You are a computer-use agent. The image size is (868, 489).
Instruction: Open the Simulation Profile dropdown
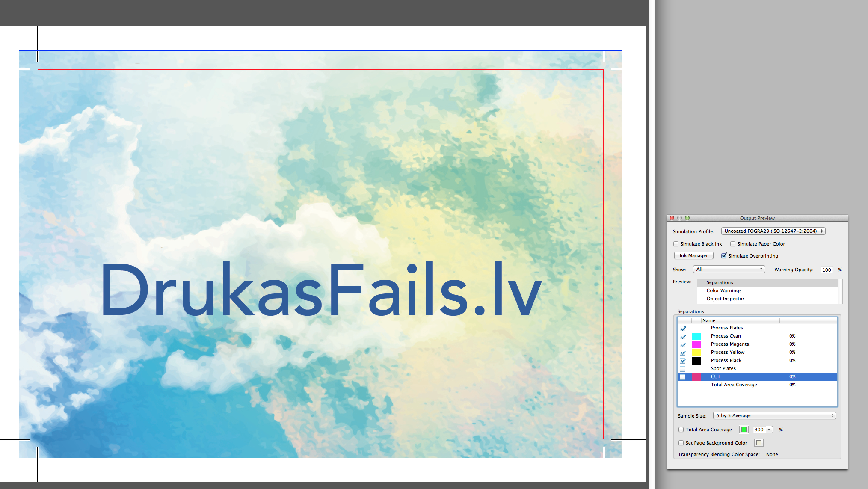tap(773, 231)
